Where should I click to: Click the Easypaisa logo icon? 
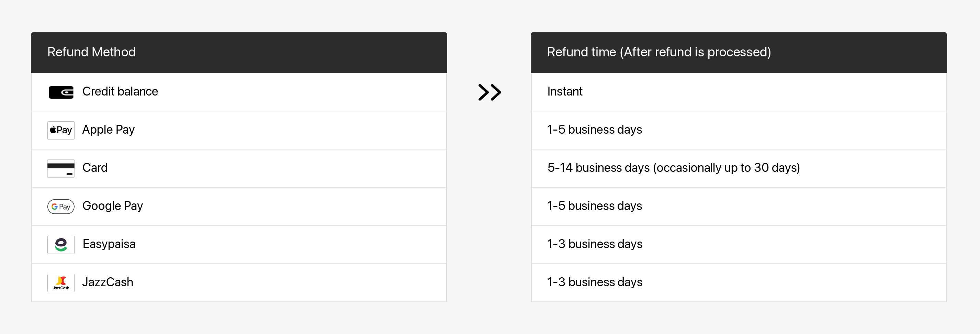(61, 245)
